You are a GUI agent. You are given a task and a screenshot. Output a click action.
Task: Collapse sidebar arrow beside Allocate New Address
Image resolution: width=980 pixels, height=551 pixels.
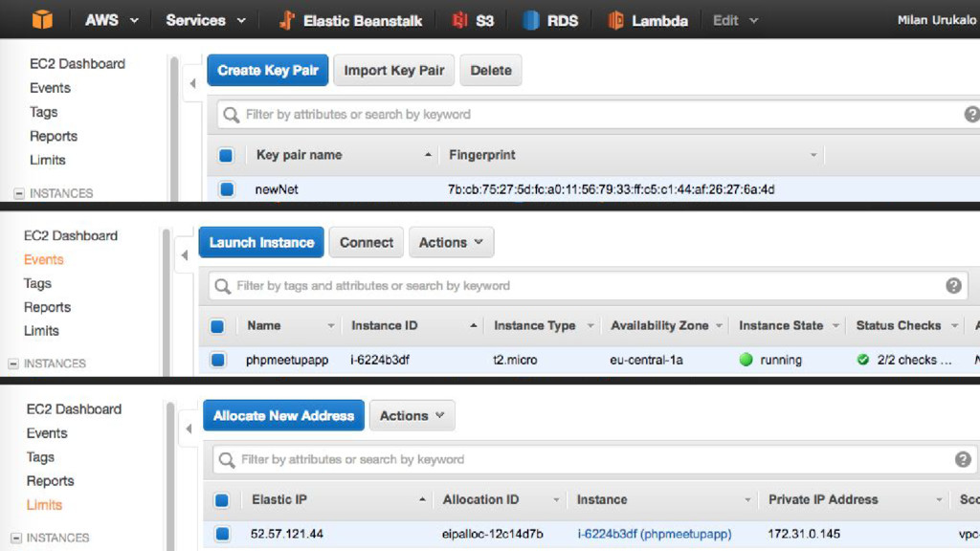coord(189,429)
